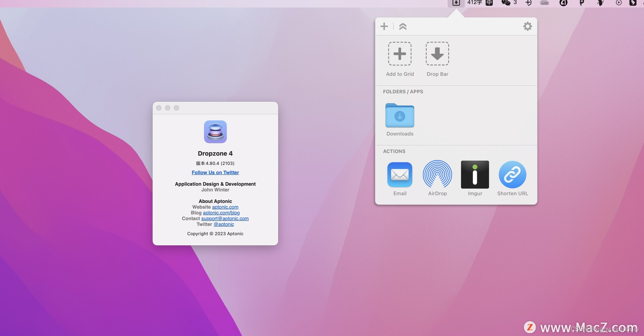This screenshot has width=644, height=336.
Task: Open the aptonic.com website link
Action: pyautogui.click(x=225, y=207)
